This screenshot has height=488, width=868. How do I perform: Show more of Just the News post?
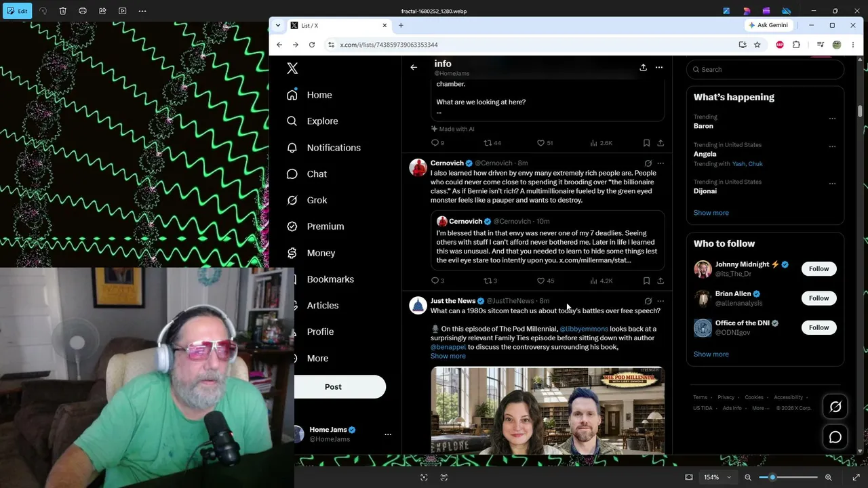tap(448, 356)
